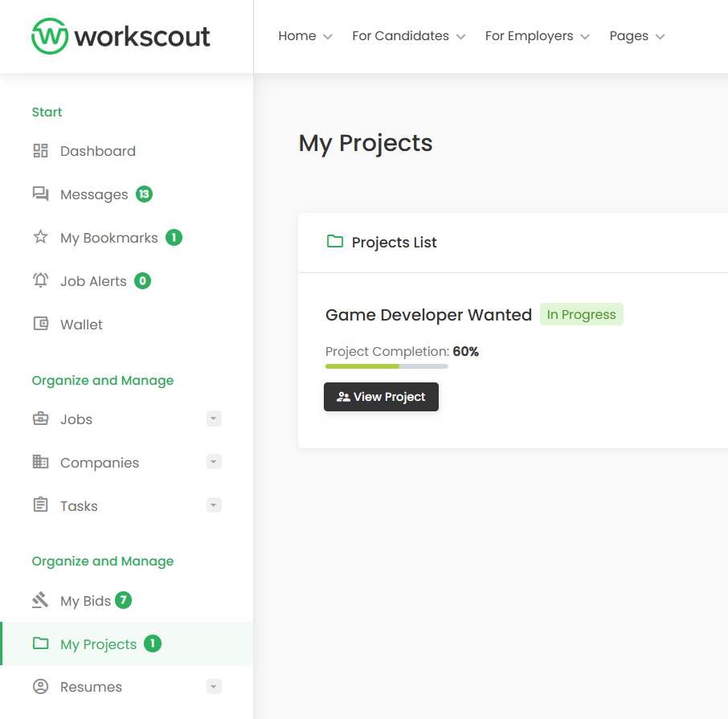
Task: Open the For Candidates dropdown menu
Action: (408, 36)
